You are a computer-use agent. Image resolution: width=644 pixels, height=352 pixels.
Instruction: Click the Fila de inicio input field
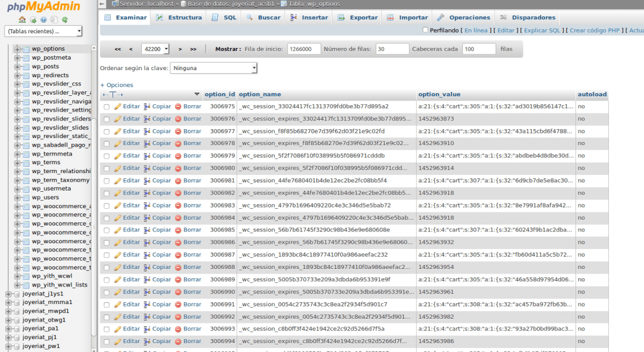click(304, 49)
